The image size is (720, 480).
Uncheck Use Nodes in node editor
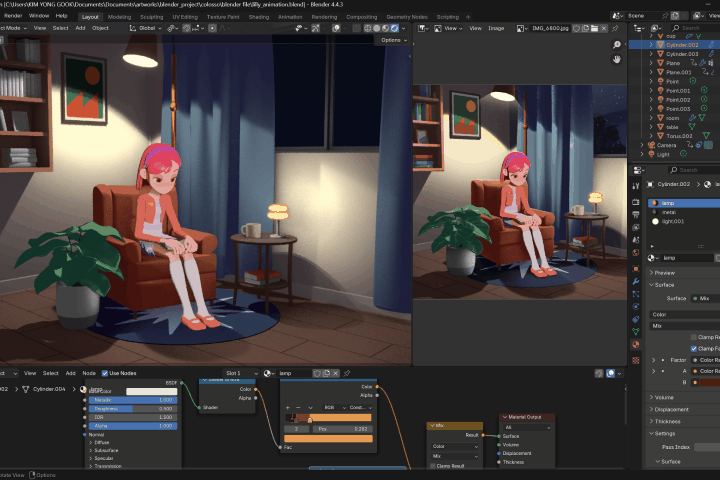coord(105,373)
